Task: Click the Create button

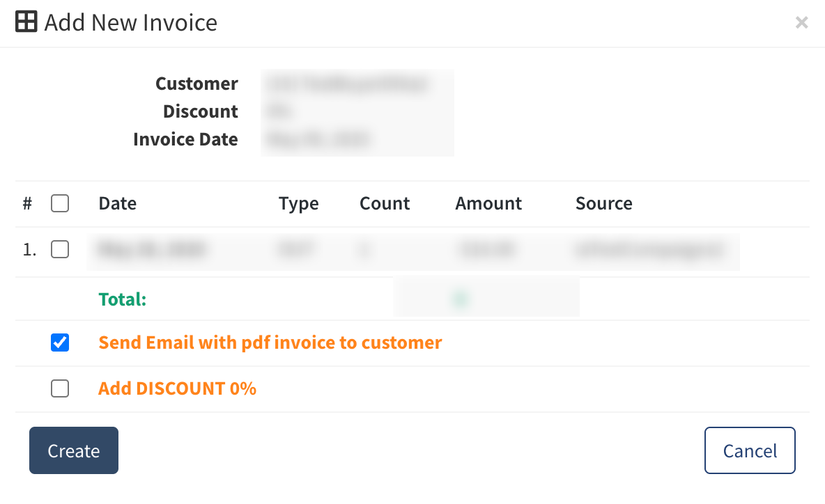Action: (x=74, y=450)
